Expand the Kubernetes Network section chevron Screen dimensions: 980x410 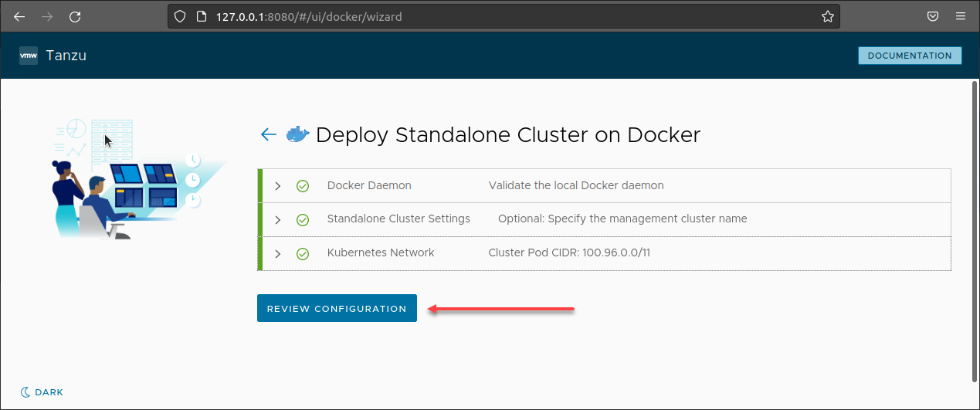pos(278,253)
